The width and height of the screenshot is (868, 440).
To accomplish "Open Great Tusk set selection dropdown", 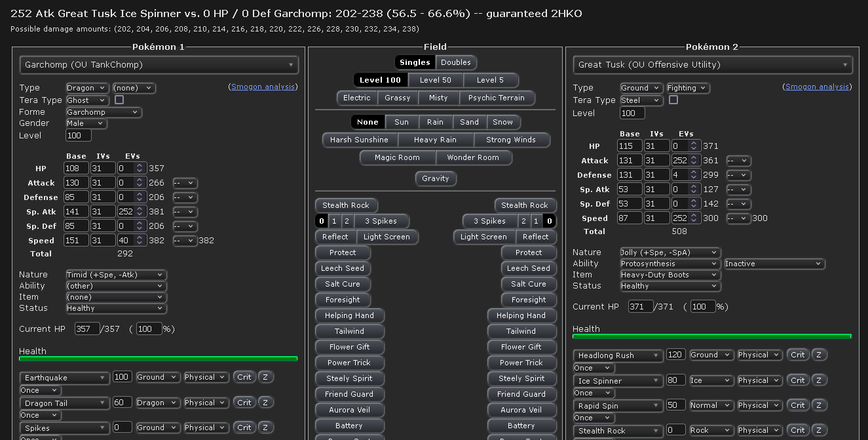I will tap(713, 65).
